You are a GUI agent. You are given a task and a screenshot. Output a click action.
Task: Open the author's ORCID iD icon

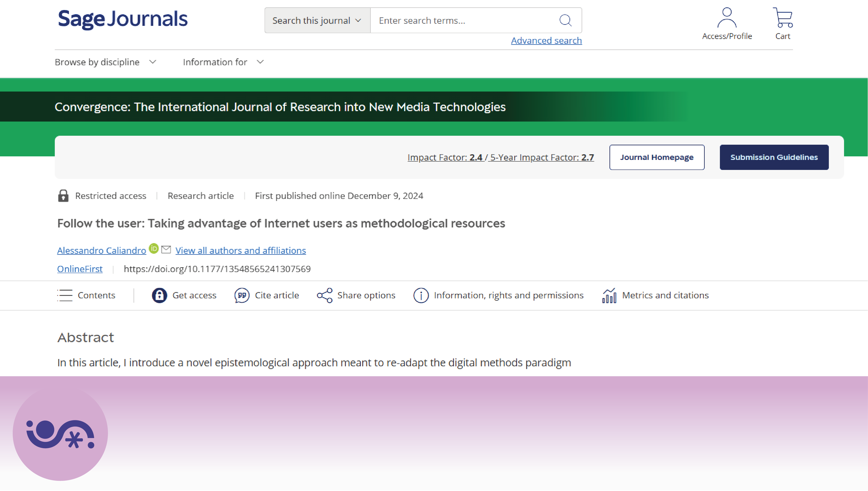(154, 249)
